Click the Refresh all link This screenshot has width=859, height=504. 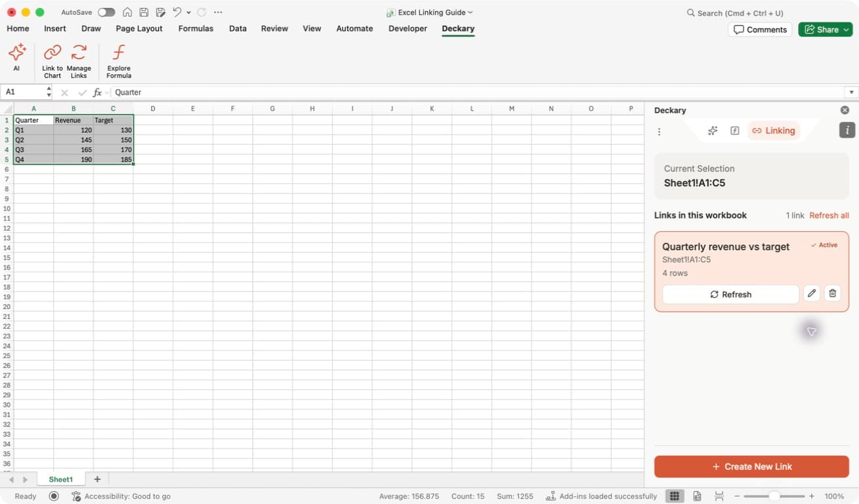[x=829, y=215]
